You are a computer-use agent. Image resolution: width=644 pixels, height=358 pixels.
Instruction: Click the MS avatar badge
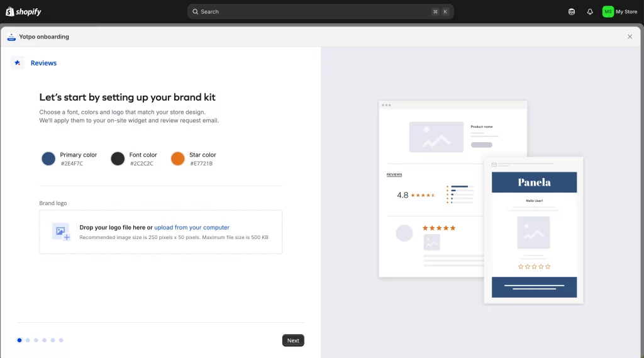(608, 11)
